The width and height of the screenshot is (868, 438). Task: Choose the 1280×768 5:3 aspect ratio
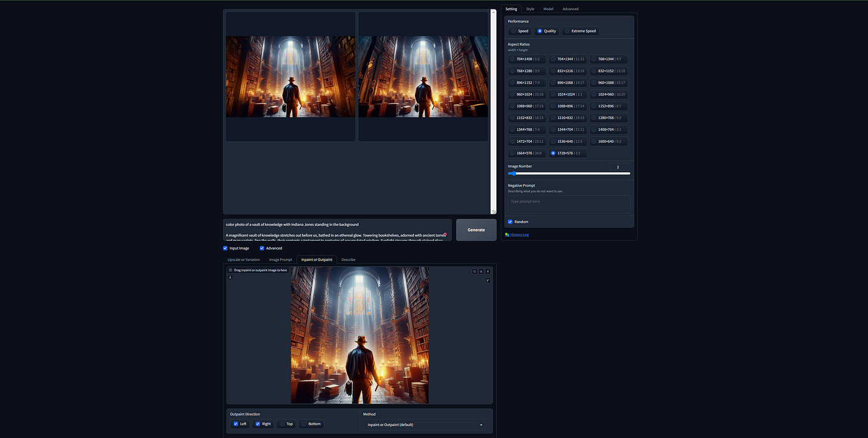click(x=609, y=118)
